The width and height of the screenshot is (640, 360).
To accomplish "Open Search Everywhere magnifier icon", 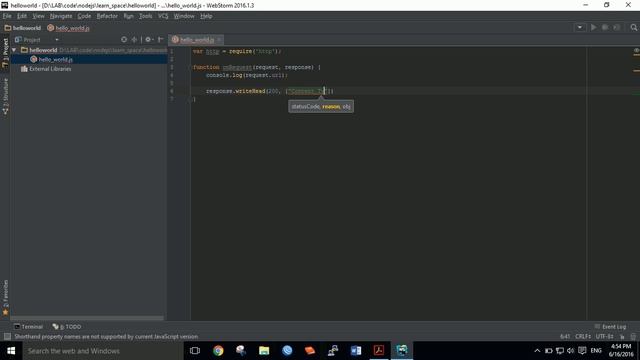I will click(x=633, y=27).
